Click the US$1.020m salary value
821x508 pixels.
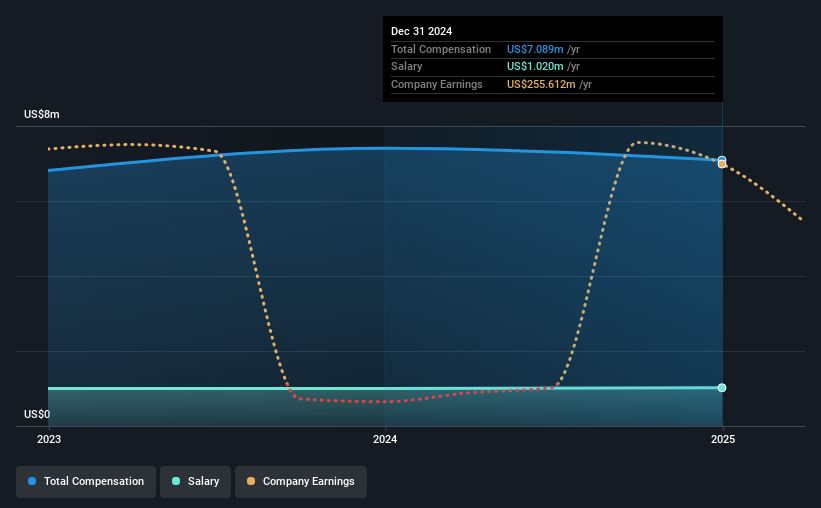535,67
